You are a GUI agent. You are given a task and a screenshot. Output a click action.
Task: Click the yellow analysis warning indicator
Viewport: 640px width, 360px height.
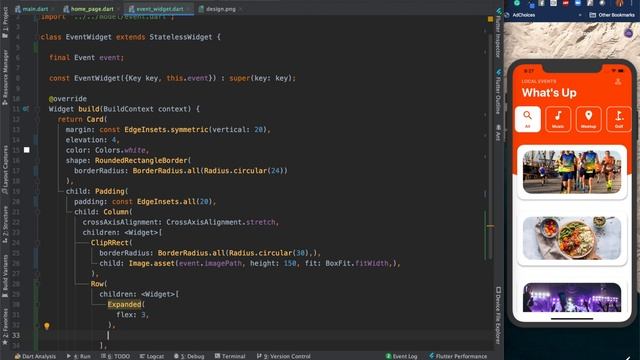(490, 19)
